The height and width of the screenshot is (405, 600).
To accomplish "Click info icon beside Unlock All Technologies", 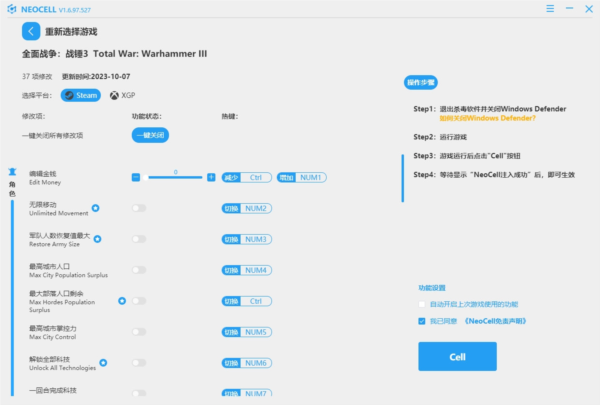I will pyautogui.click(x=103, y=362).
